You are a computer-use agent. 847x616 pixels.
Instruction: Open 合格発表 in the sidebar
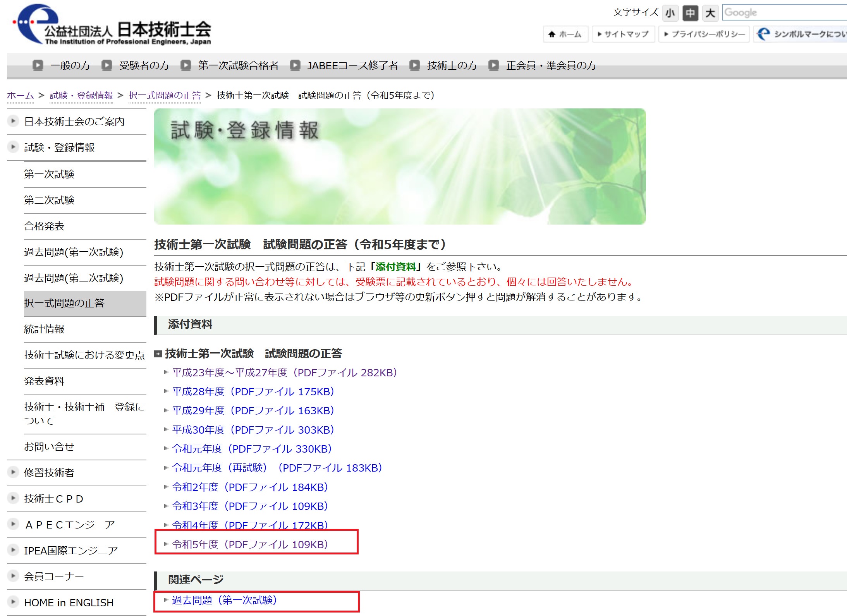44,226
